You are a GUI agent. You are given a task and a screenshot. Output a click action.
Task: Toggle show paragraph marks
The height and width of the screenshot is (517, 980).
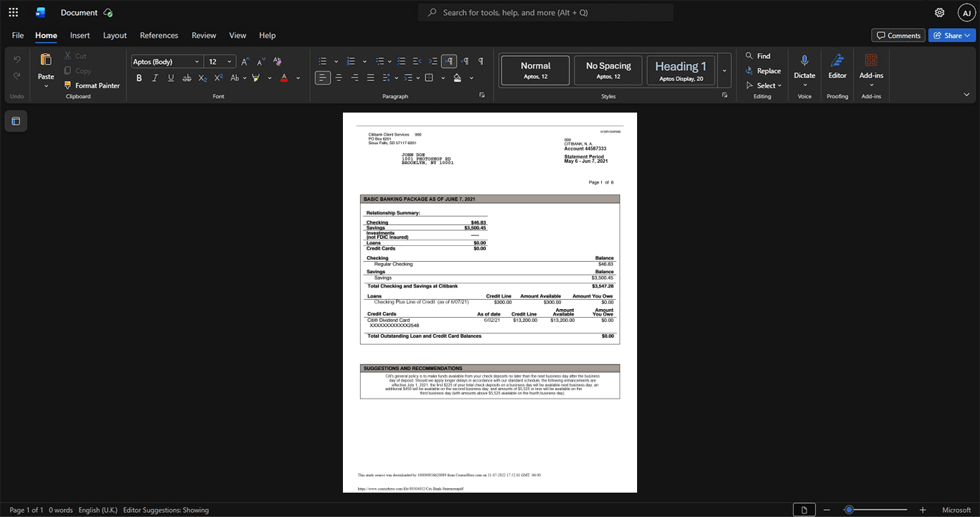point(481,62)
